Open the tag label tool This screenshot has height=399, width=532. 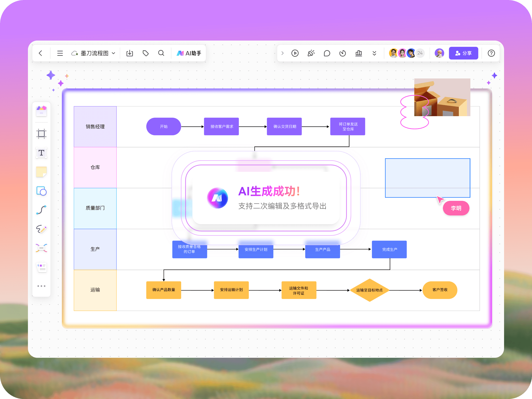click(x=145, y=53)
